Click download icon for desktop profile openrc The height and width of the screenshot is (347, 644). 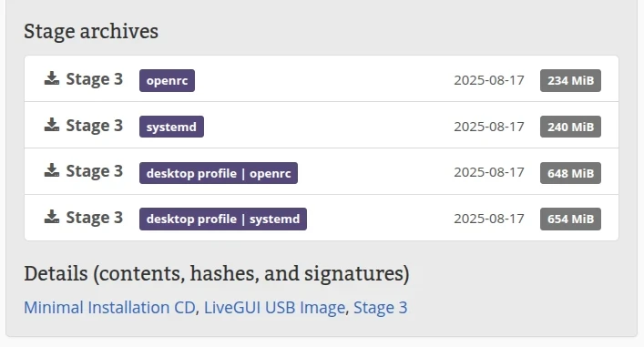click(52, 170)
